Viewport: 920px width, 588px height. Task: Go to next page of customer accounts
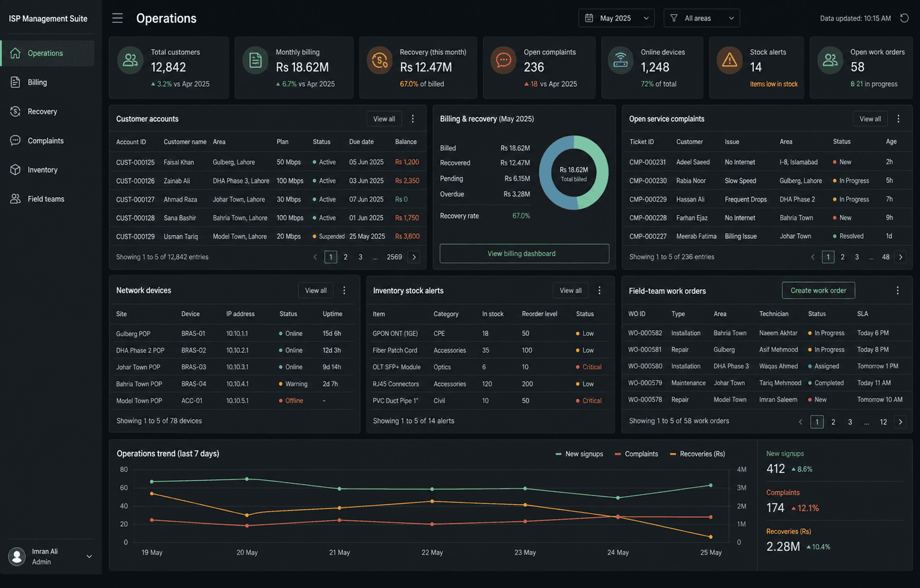[x=414, y=257]
